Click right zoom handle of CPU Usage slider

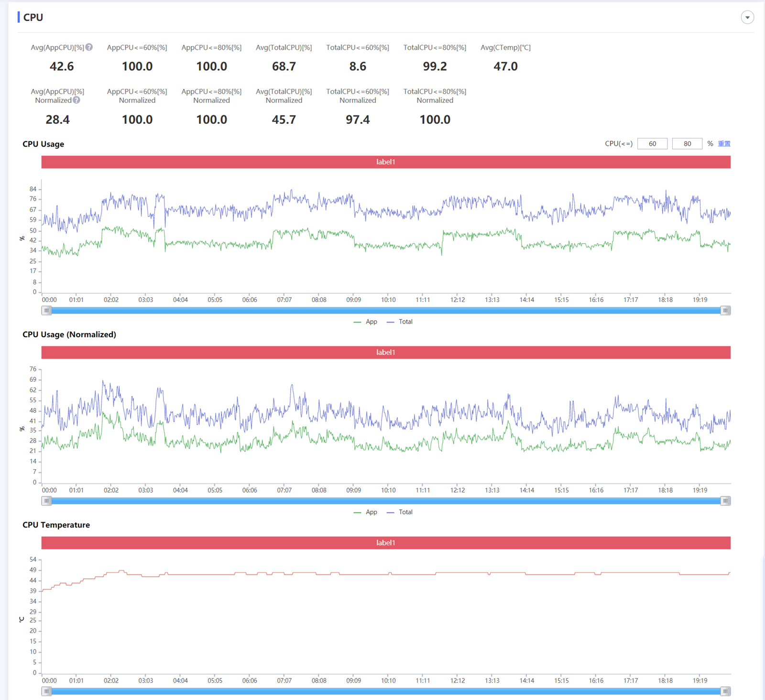725,311
